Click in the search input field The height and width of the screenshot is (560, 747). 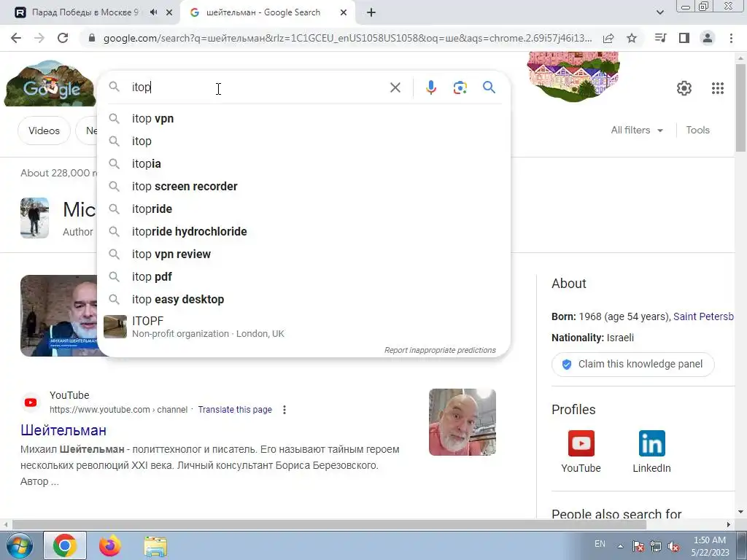point(258,87)
